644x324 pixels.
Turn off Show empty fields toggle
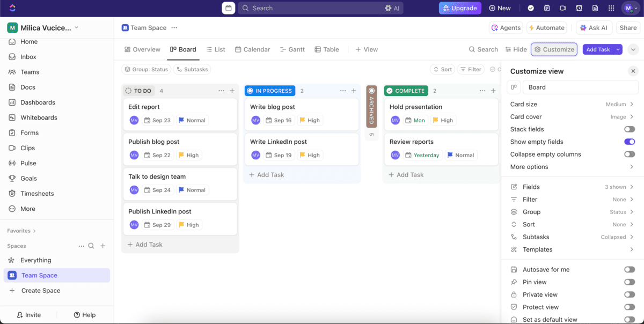click(x=629, y=142)
